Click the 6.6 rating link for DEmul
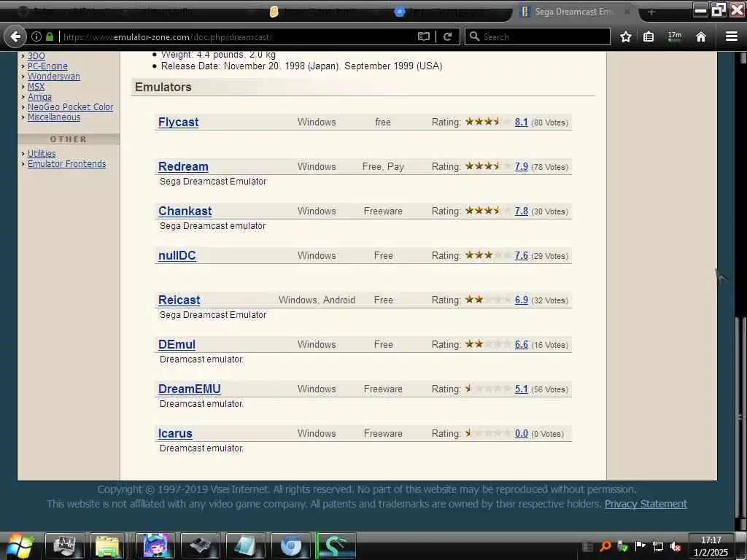The width and height of the screenshot is (747, 560). (x=521, y=344)
